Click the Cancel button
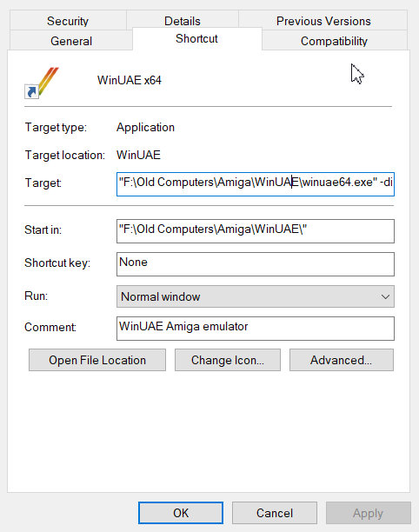 (275, 513)
